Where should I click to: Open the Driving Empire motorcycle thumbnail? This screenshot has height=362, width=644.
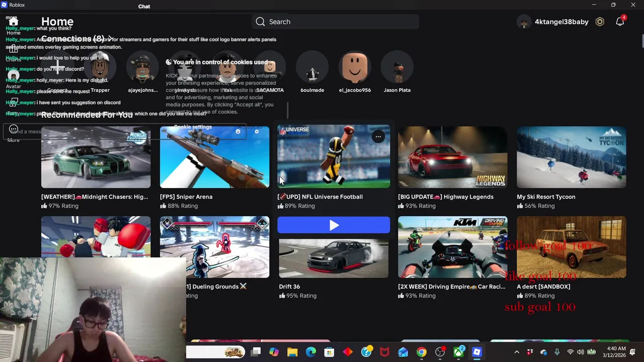452,247
